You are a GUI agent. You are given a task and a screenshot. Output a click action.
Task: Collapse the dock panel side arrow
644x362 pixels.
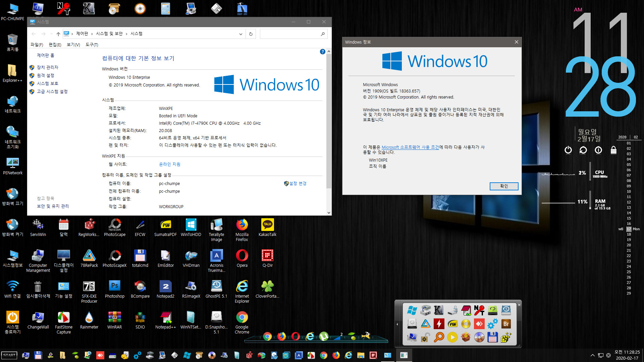pyautogui.click(x=397, y=324)
